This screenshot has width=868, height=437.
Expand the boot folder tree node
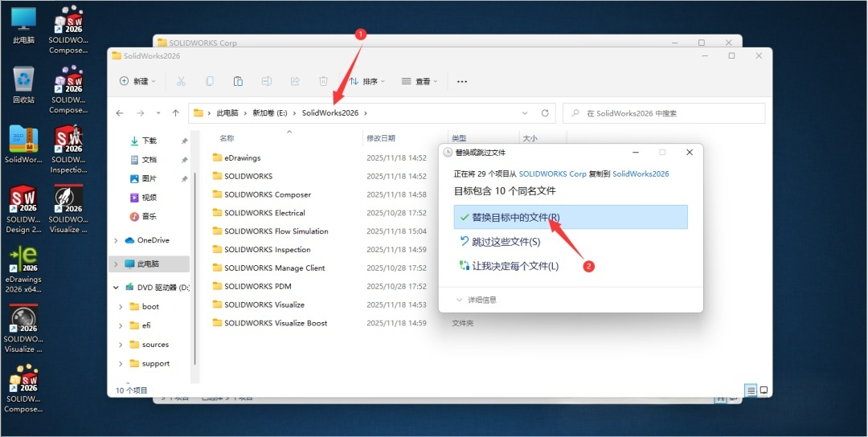121,306
